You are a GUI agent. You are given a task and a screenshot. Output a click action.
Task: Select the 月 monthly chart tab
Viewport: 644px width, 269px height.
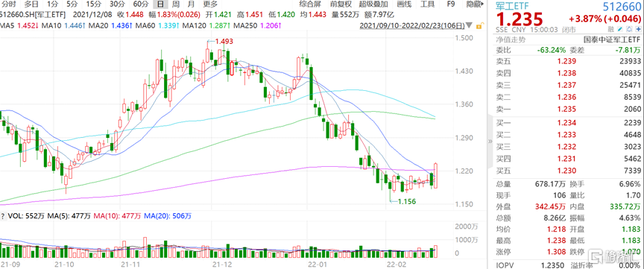(x=190, y=5)
